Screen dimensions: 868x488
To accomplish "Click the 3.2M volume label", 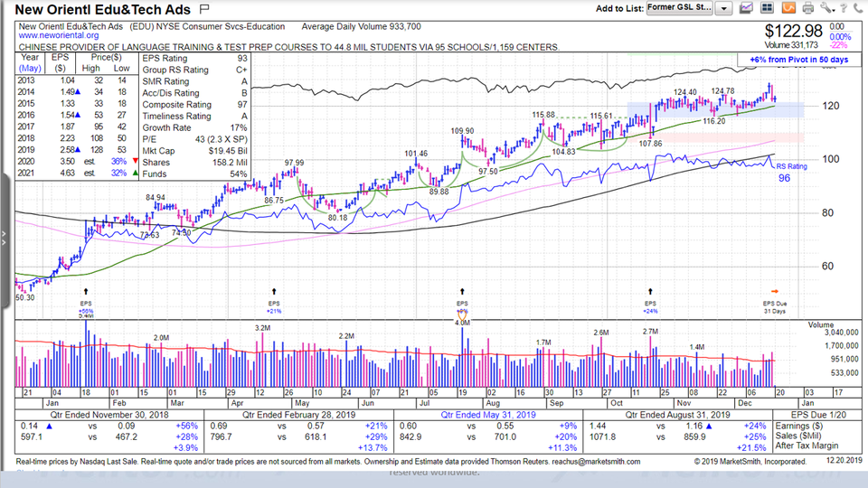I will coord(263,328).
